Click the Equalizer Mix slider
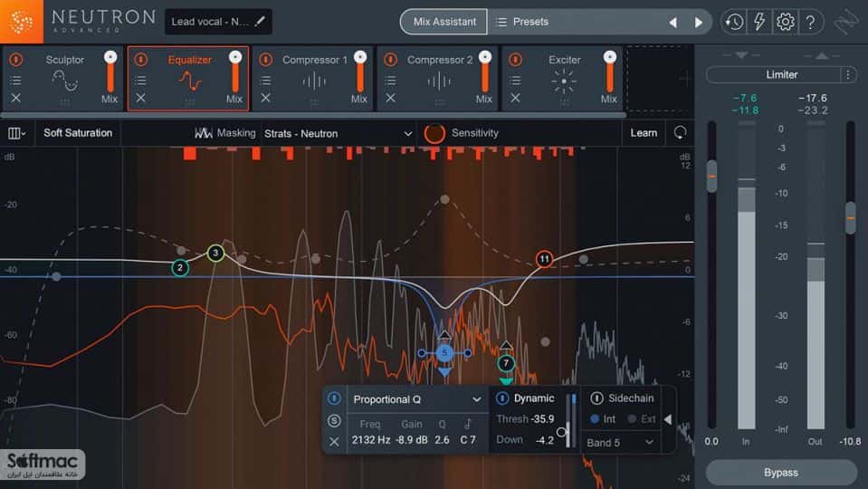Viewport: 868px width, 489px height. click(x=235, y=71)
